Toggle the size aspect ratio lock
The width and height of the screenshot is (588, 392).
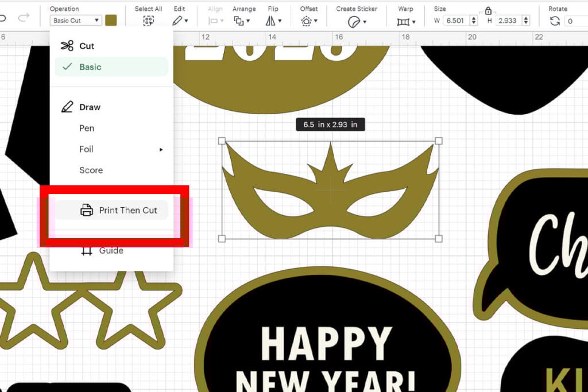point(488,11)
